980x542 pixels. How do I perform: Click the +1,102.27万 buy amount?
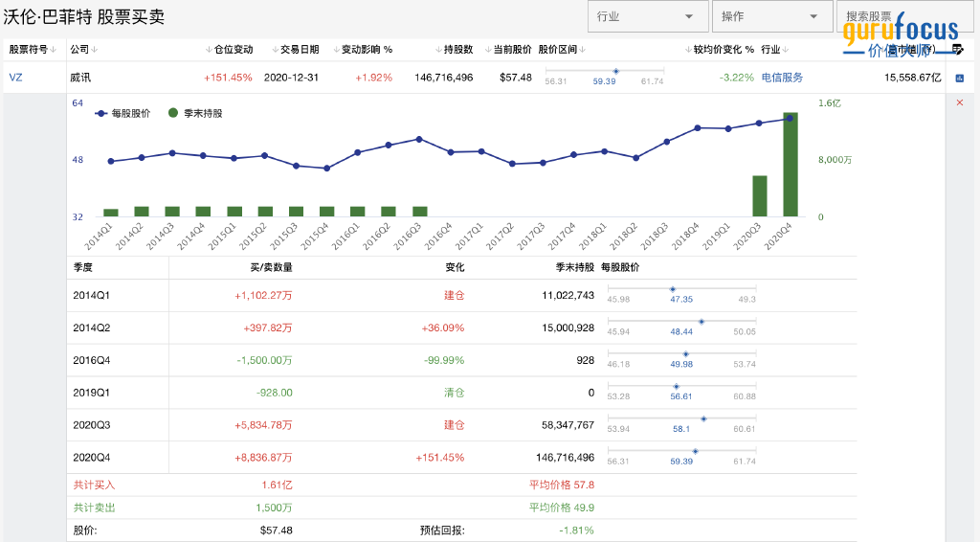click(x=263, y=295)
